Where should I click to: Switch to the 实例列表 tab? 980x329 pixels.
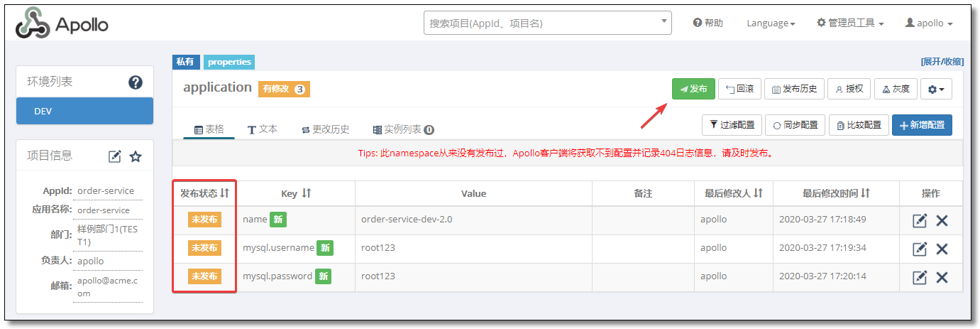pos(403,129)
